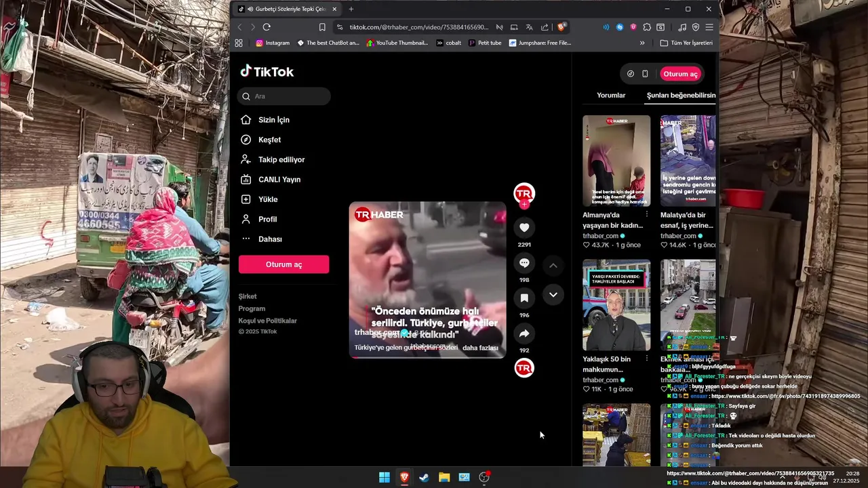Open the Malatya'da bir esnaf thumbnail
The width and height of the screenshot is (868, 488).
(688, 161)
